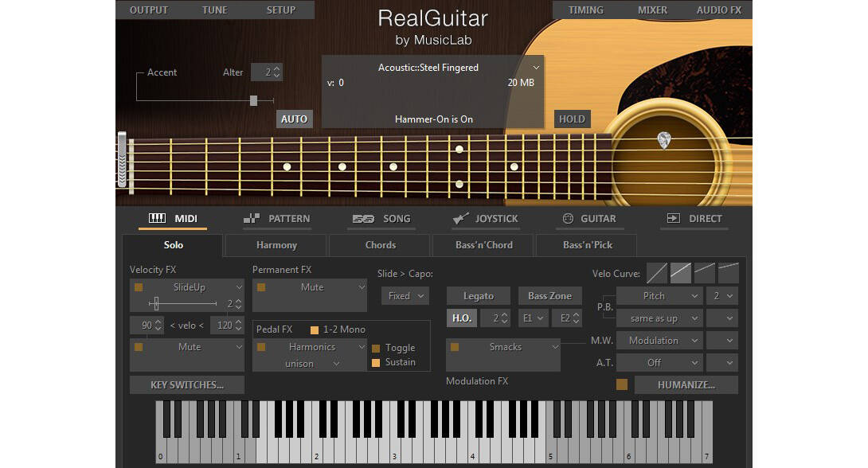Click the Pattern blocks icon
This screenshot has width=868, height=468.
tap(252, 218)
